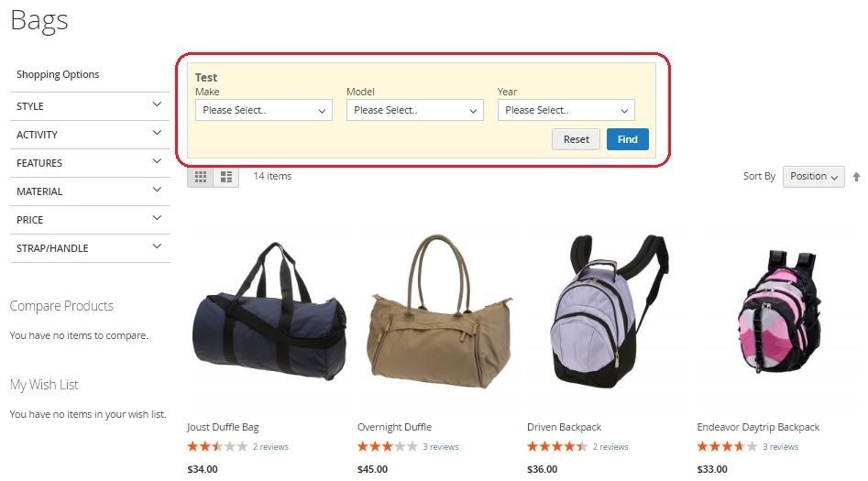868x481 pixels.
Task: Expand the MATERIAL filter
Action: coord(90,191)
